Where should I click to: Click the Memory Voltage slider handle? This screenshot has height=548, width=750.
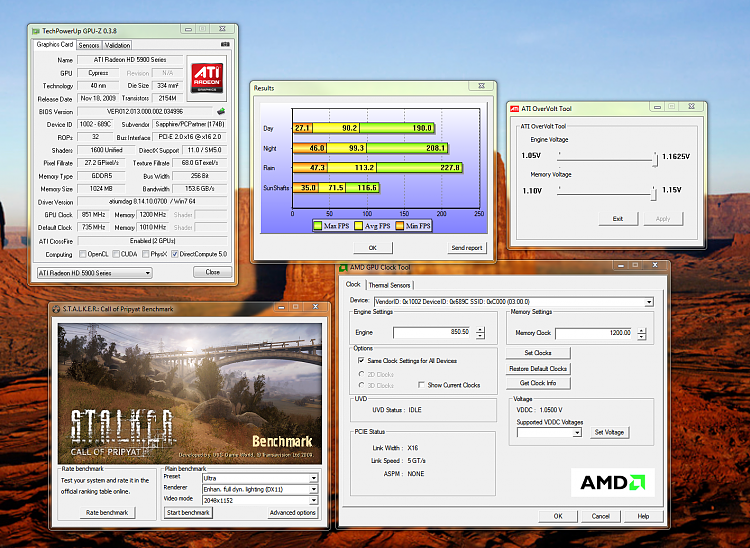(x=654, y=193)
